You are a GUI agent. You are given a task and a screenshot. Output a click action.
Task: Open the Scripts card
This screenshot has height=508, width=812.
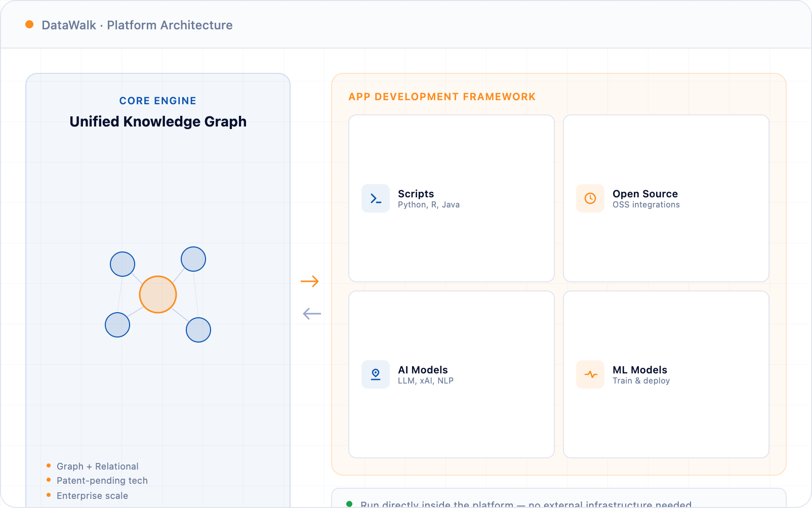(452, 198)
